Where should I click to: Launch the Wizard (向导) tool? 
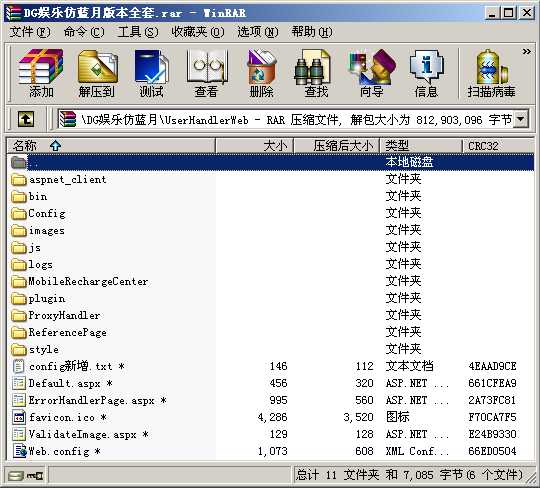click(372, 73)
